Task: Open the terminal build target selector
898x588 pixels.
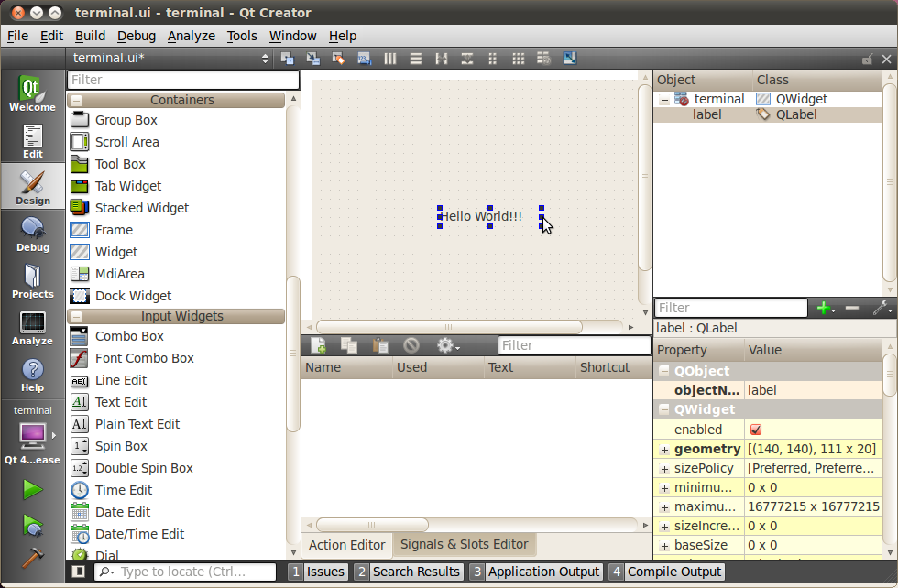Action: click(32, 435)
